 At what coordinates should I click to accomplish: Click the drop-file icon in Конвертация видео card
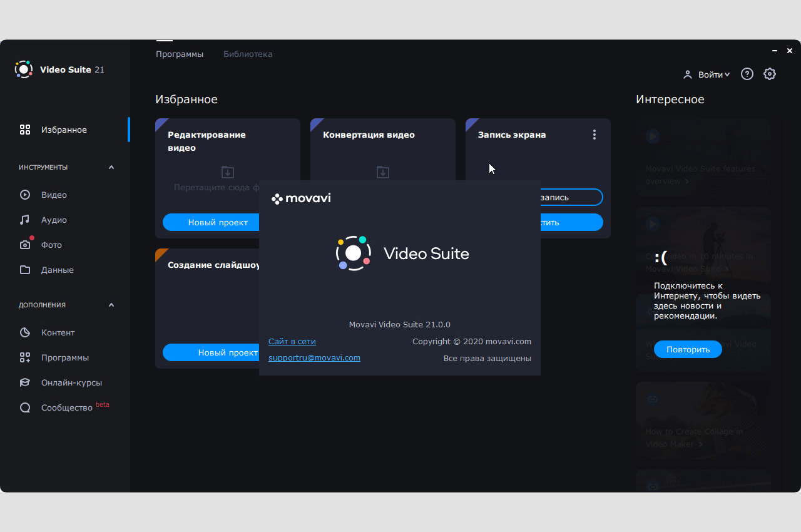point(383,171)
